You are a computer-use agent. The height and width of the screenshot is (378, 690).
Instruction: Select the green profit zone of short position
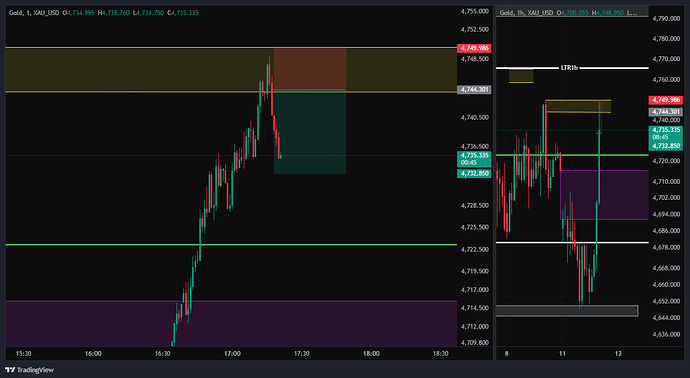[310, 132]
